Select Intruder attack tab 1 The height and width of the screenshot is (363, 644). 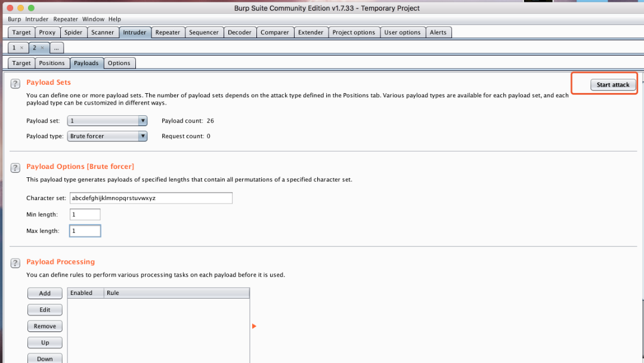[14, 48]
